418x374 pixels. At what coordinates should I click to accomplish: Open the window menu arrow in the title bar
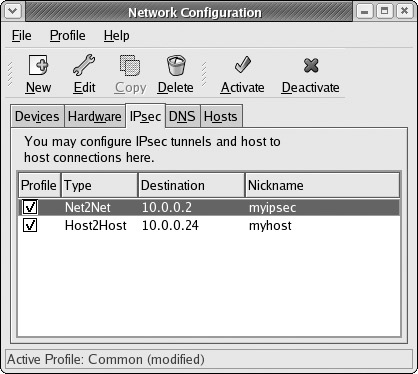pyautogui.click(x=13, y=11)
